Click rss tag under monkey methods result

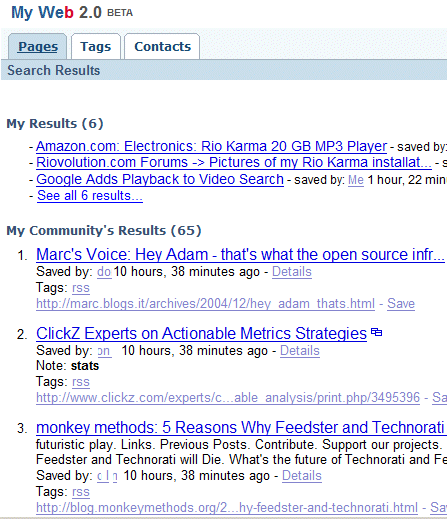coord(81,492)
